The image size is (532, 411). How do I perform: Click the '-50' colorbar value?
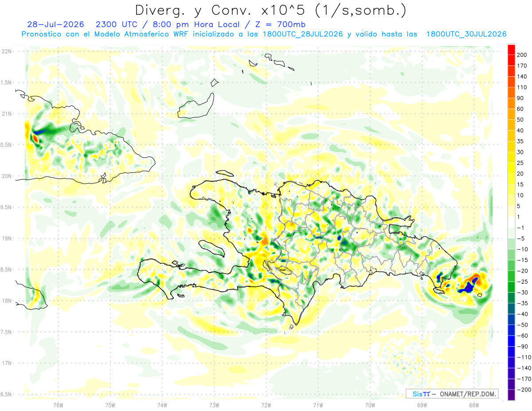coord(522,325)
